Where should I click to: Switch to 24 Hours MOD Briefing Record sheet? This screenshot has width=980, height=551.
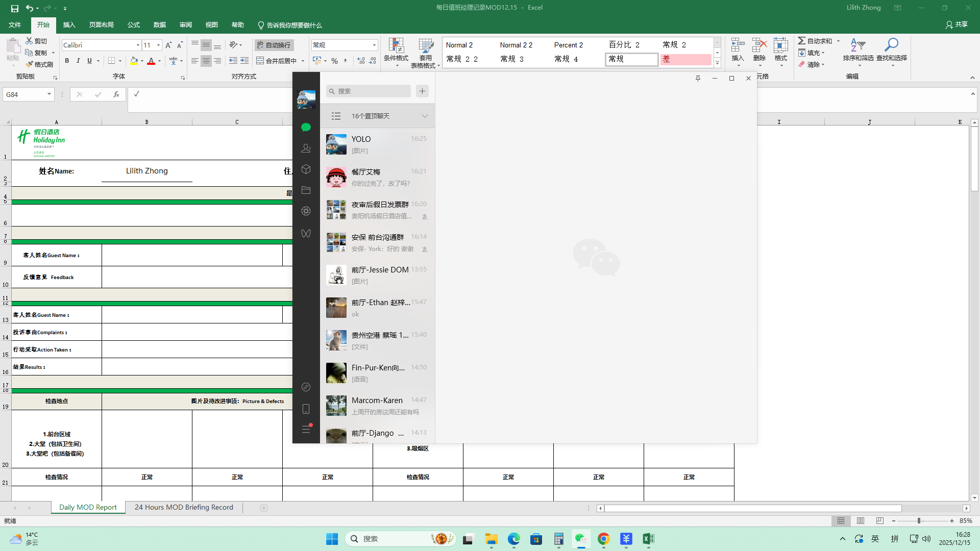[184, 507]
